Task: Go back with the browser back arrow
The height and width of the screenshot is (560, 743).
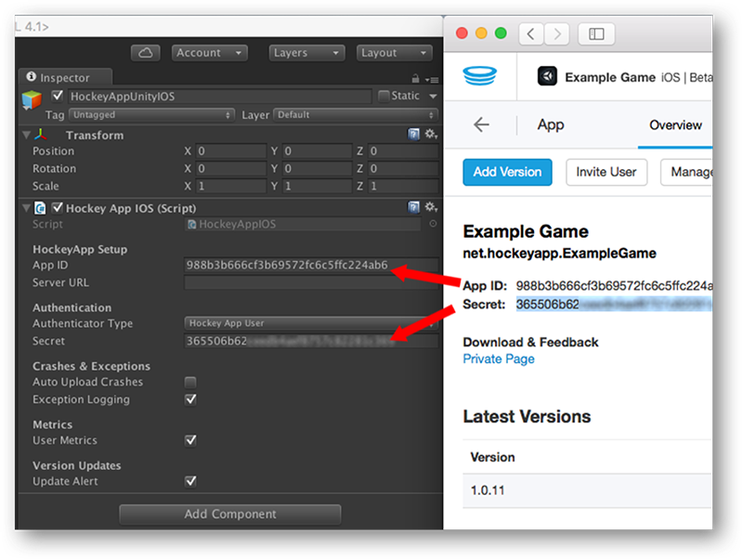Action: click(531, 34)
